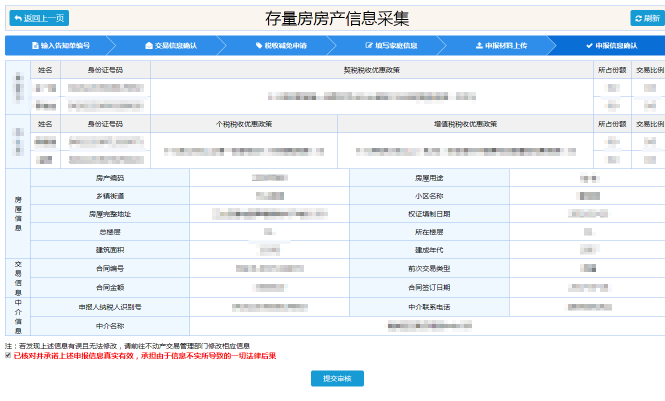
Task: Click the 合同金额 value cell
Action: click(x=269, y=286)
